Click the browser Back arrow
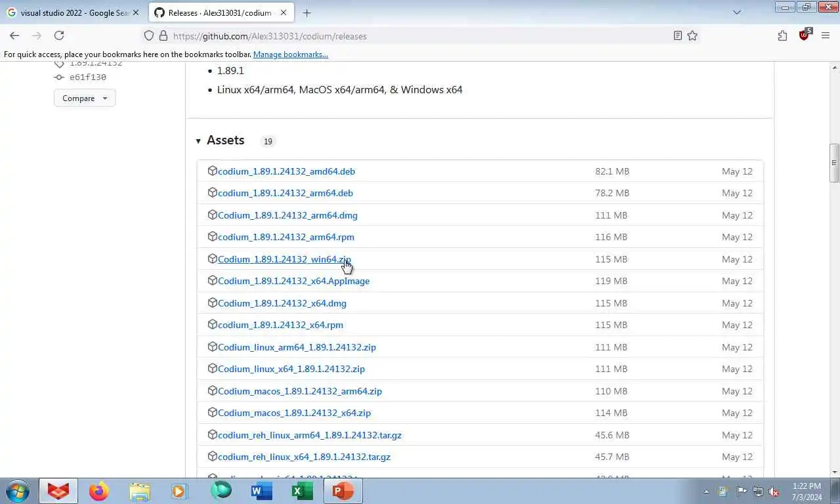The height and width of the screenshot is (504, 840). (14, 36)
